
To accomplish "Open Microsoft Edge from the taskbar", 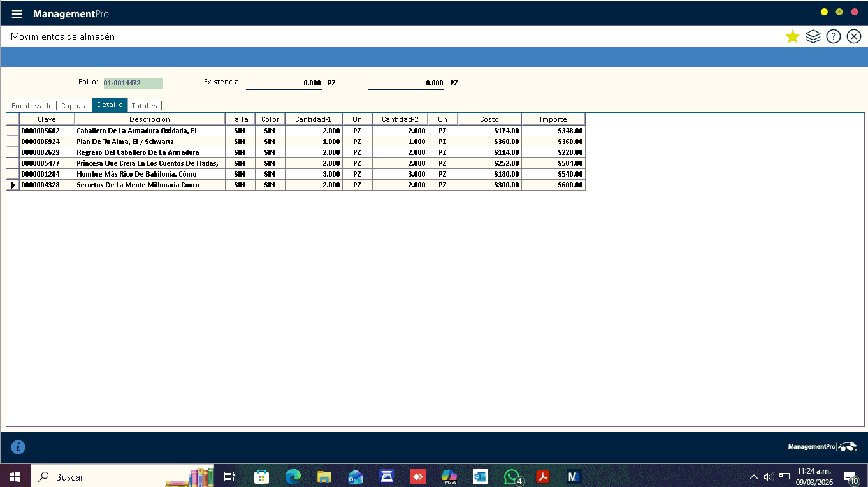I will pos(293,476).
